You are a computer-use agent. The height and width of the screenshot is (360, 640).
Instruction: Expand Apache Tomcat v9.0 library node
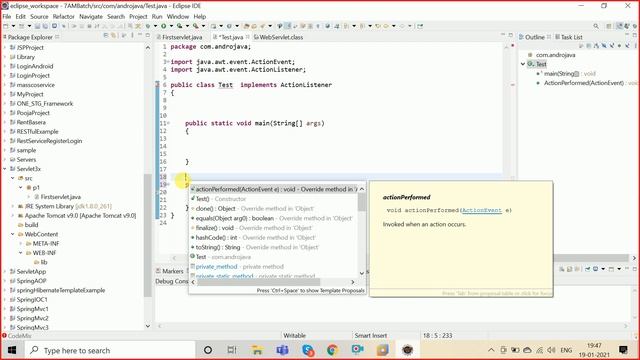click(x=13, y=216)
